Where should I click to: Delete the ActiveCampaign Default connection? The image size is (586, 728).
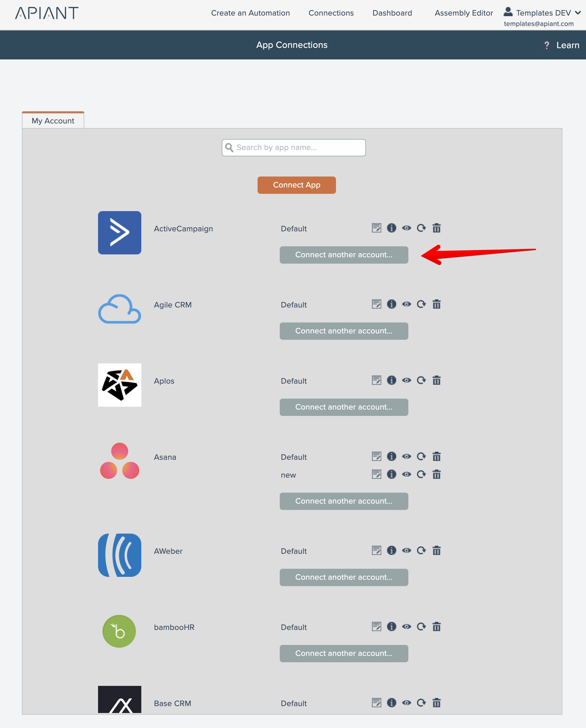(436, 228)
